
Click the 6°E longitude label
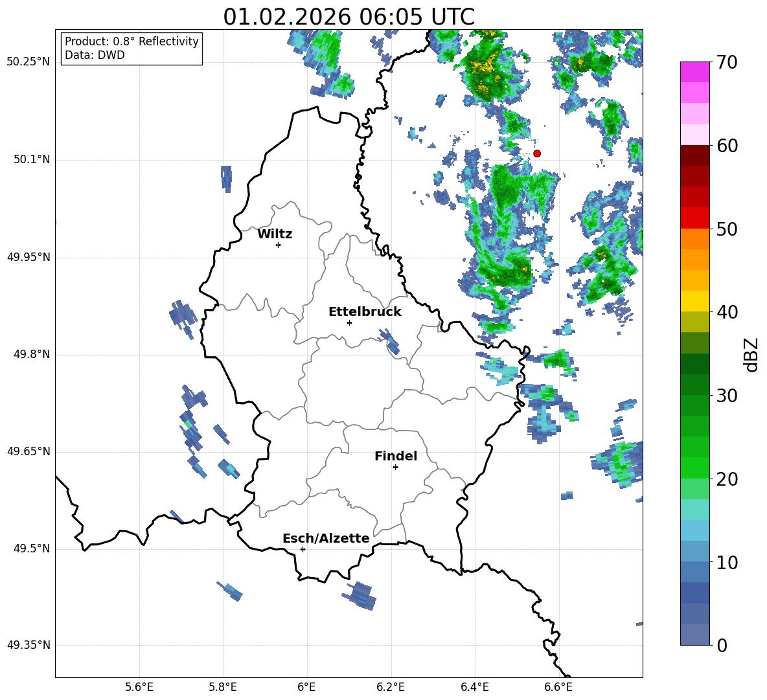pyautogui.click(x=306, y=687)
